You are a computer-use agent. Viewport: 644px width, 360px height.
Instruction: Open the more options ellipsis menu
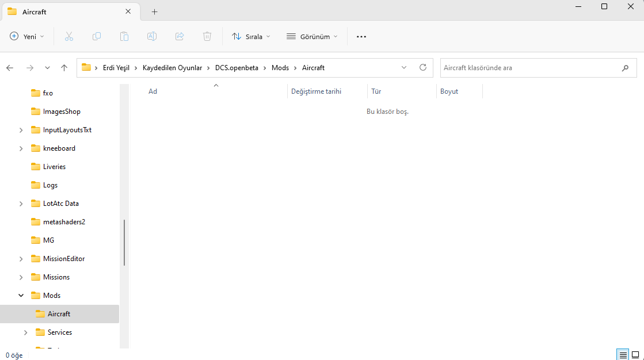coord(361,37)
